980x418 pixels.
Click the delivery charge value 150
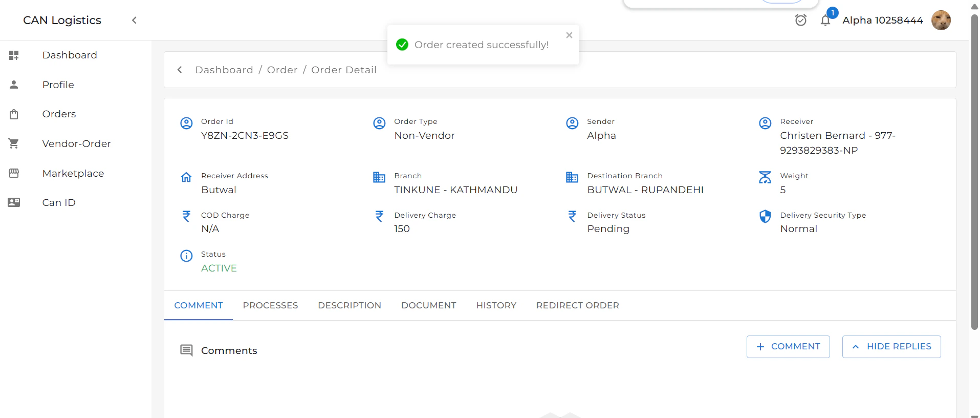pyautogui.click(x=402, y=229)
